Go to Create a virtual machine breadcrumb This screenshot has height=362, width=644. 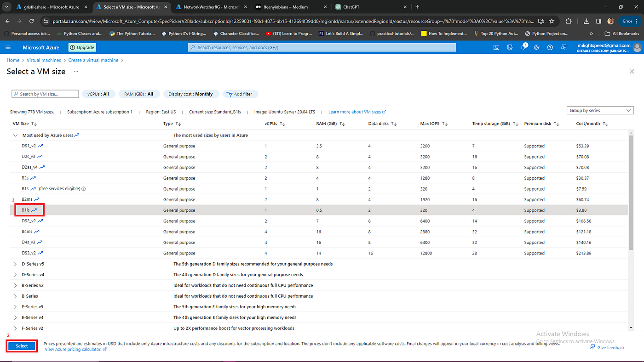(x=93, y=60)
